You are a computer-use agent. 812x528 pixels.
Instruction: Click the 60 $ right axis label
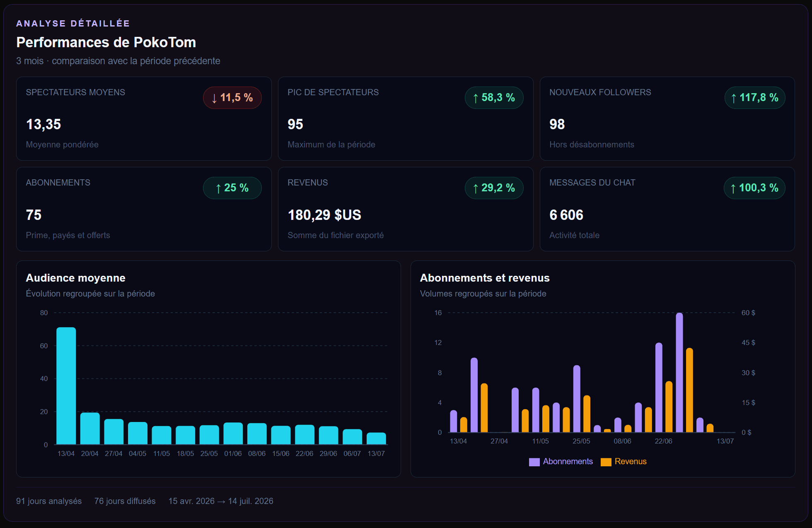click(748, 313)
